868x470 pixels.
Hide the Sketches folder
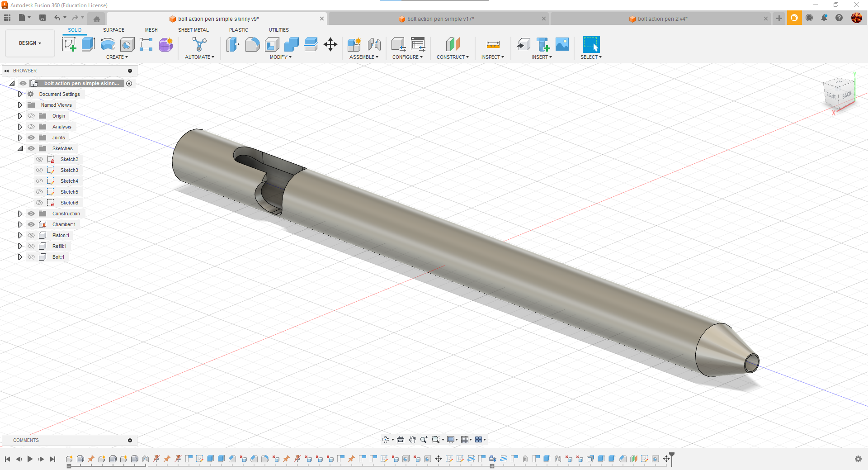pos(31,148)
